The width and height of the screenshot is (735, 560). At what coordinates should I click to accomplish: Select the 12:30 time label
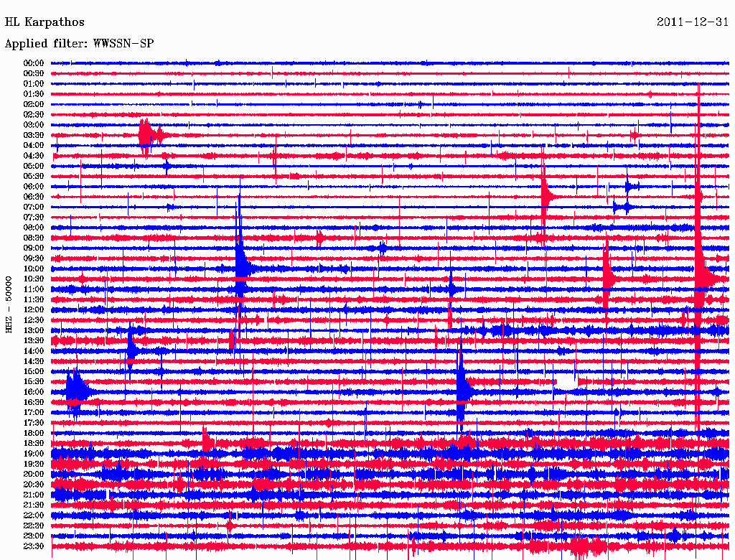[x=33, y=320]
